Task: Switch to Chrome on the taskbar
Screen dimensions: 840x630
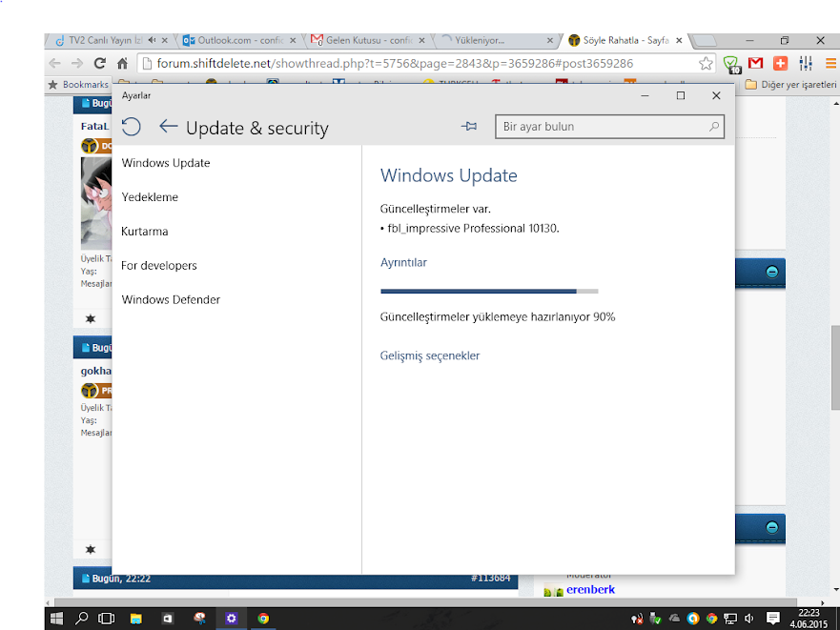Action: 263,619
